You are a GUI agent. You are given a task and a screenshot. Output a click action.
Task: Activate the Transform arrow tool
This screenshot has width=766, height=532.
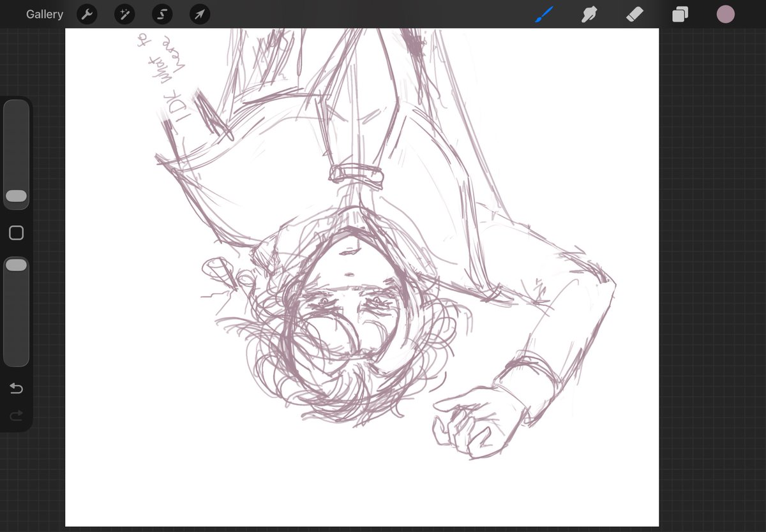pyautogui.click(x=200, y=14)
